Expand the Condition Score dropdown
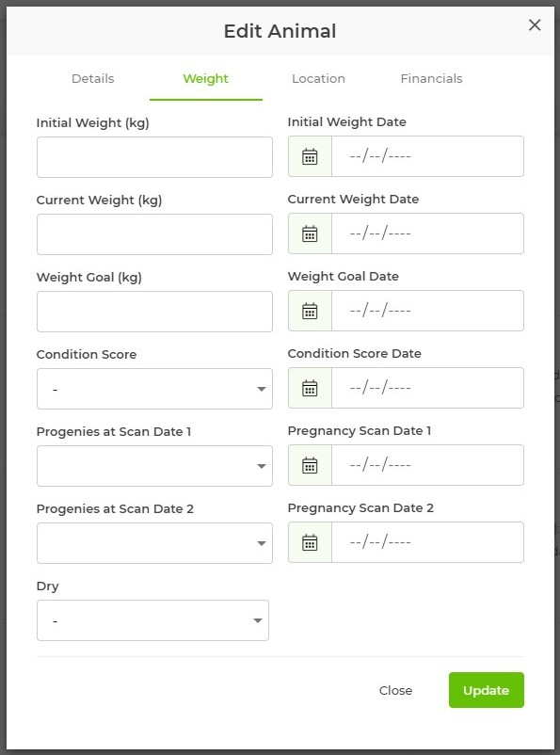Screen dimensions: 560x755 (154, 389)
